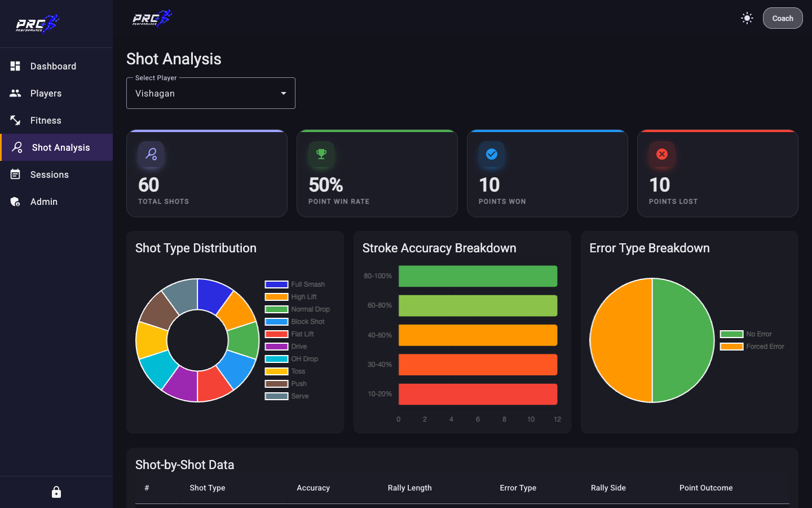The height and width of the screenshot is (508, 812).
Task: Click the Accuracy column header
Action: [313, 488]
